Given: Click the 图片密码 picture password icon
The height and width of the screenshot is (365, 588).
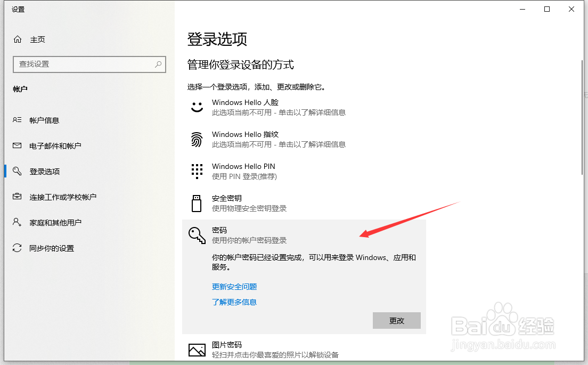Looking at the screenshot, I should coord(196,349).
